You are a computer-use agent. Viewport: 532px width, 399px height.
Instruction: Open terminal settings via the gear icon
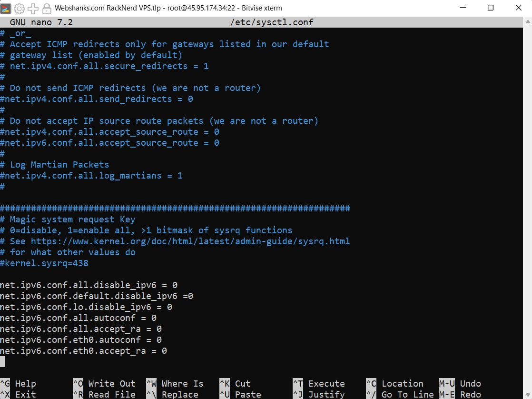20,8
